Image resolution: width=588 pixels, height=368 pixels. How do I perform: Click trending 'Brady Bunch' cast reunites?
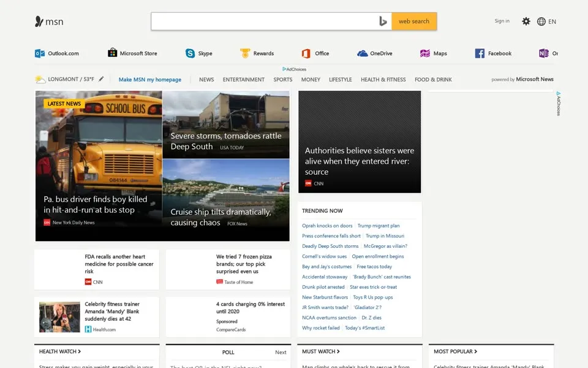[x=382, y=277]
